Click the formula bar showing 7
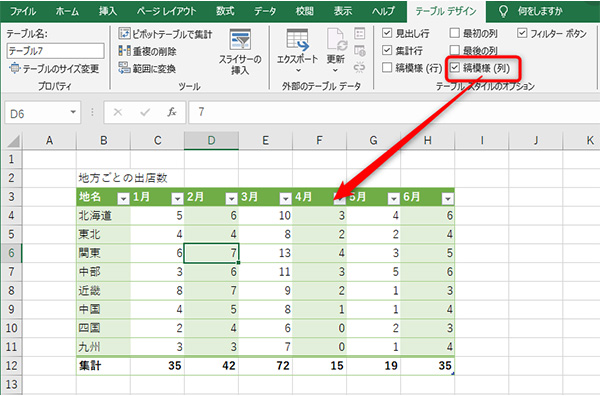The height and width of the screenshot is (396, 600). tap(394, 112)
